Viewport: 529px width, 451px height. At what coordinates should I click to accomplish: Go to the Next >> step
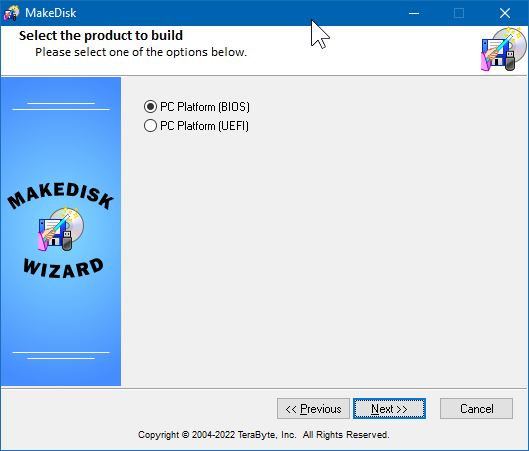click(389, 409)
